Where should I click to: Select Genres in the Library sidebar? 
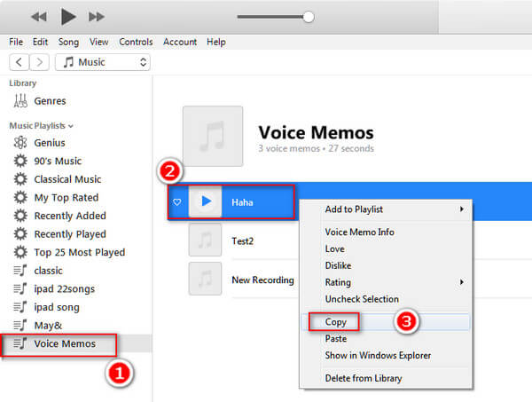(50, 101)
